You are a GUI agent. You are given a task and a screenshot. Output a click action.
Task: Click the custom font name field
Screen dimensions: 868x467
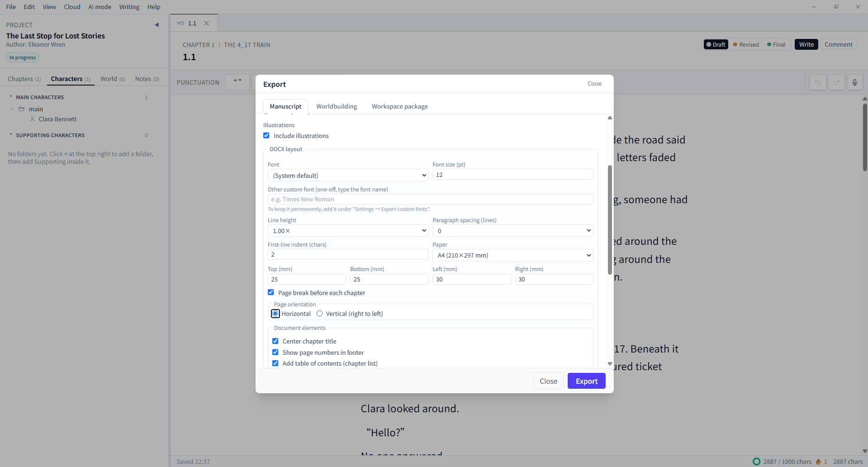430,199
